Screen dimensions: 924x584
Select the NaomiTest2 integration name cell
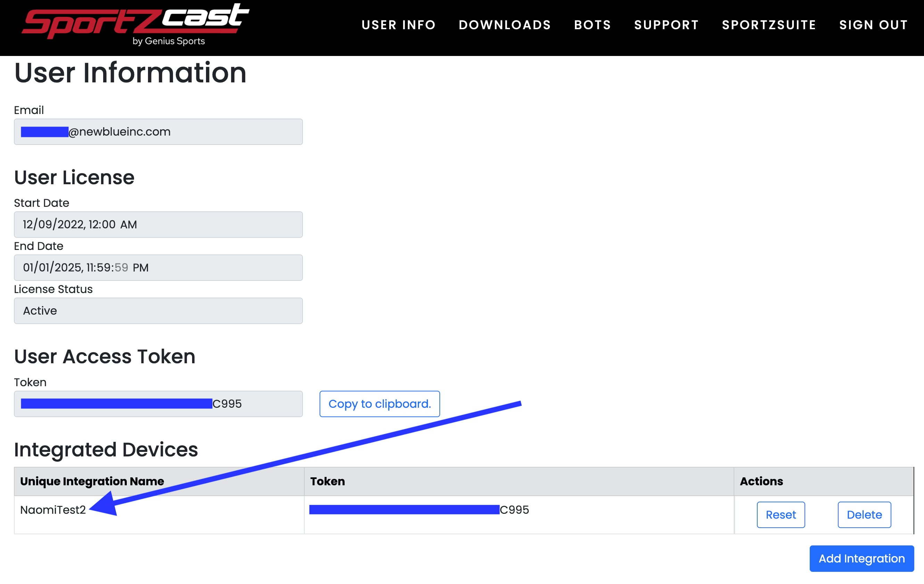pos(159,515)
